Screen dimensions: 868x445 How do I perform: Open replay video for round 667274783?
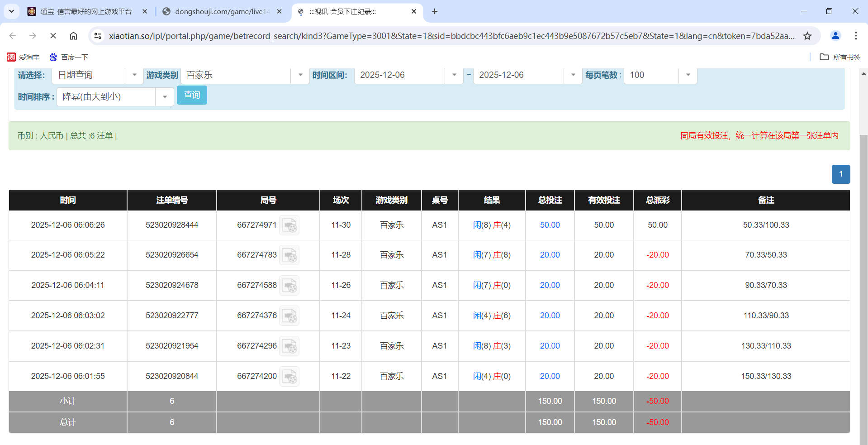(x=289, y=255)
